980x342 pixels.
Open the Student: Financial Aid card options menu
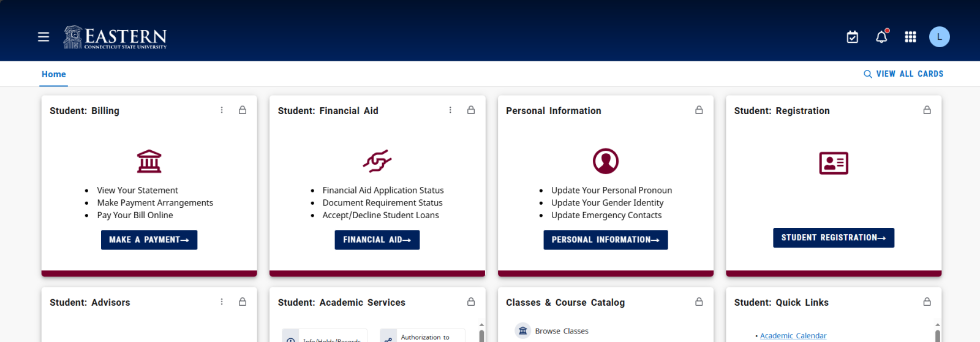click(450, 110)
